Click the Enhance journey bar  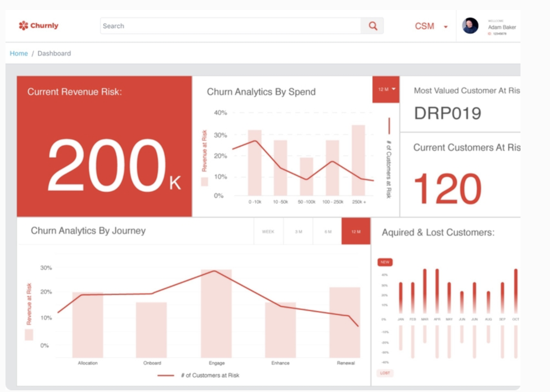pyautogui.click(x=280, y=330)
